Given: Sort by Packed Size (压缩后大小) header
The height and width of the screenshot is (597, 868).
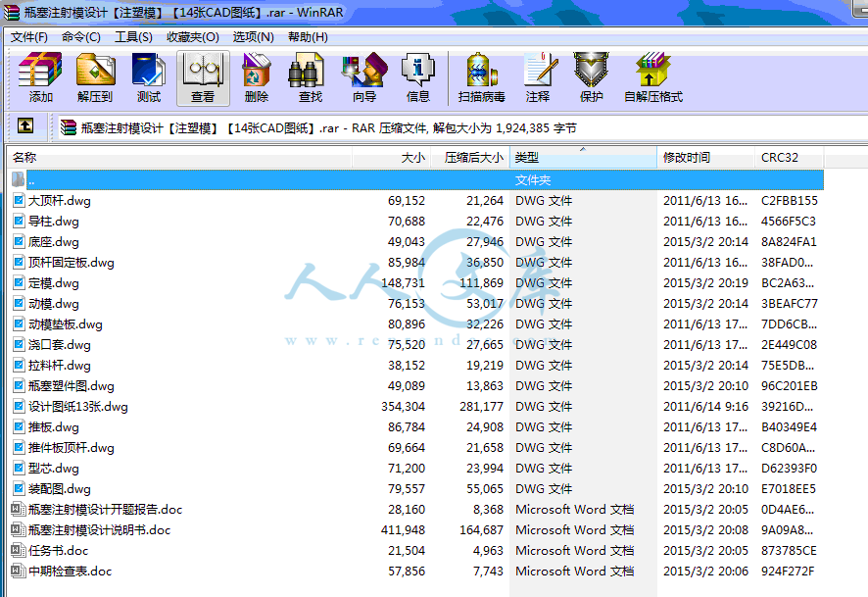Looking at the screenshot, I should (x=469, y=157).
